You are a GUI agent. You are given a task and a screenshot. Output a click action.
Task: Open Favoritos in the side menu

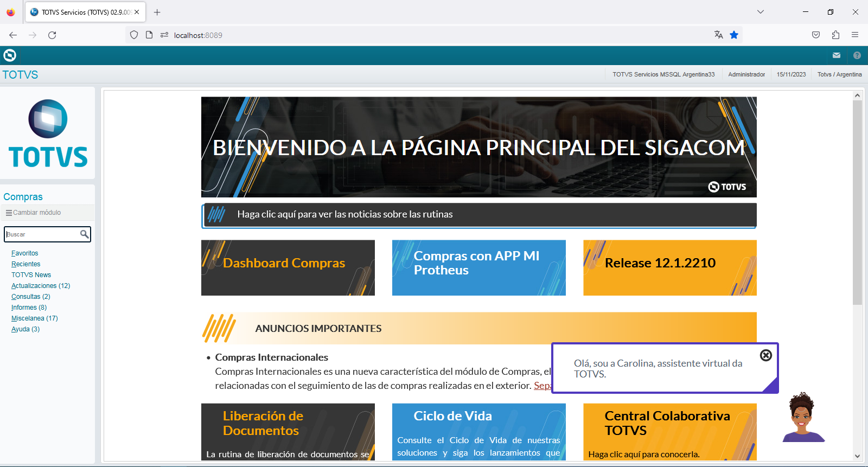24,253
